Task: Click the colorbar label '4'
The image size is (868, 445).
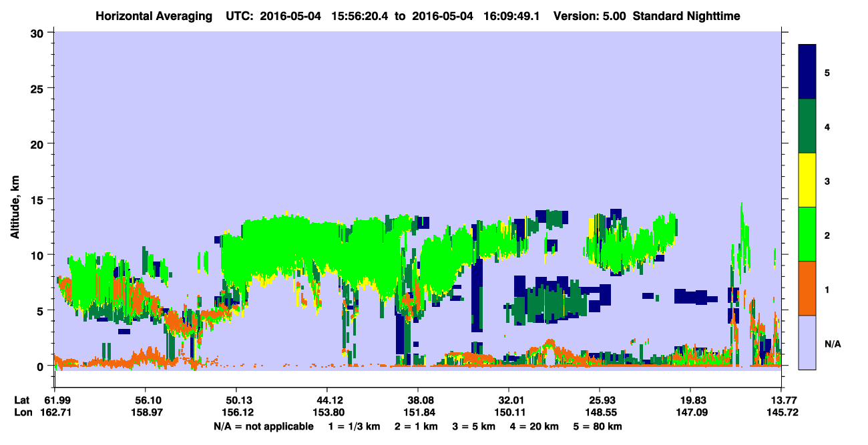Action: (x=827, y=126)
